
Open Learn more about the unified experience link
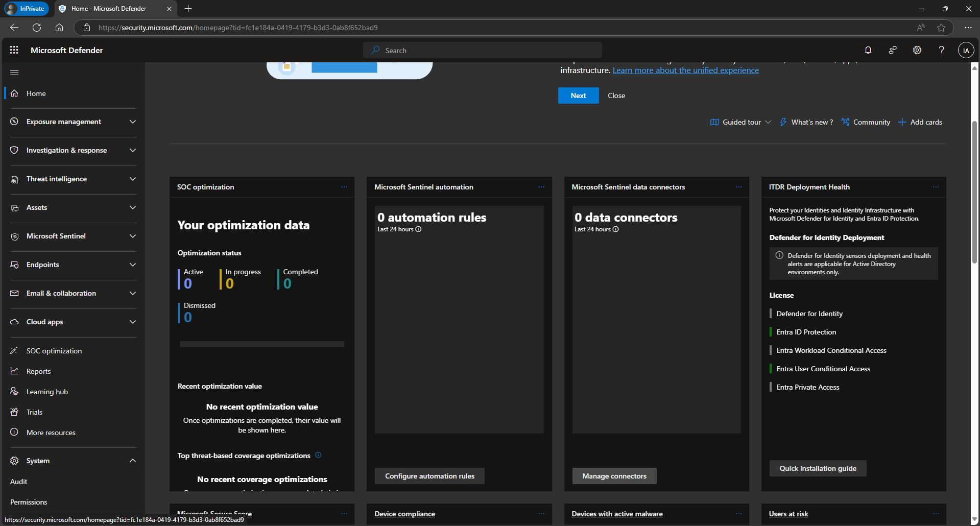pos(685,70)
